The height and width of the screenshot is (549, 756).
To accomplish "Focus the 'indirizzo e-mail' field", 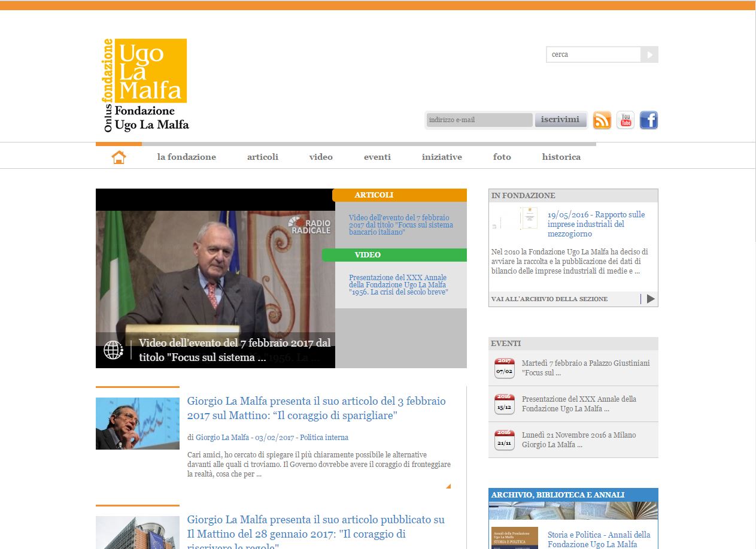I will pyautogui.click(x=479, y=120).
